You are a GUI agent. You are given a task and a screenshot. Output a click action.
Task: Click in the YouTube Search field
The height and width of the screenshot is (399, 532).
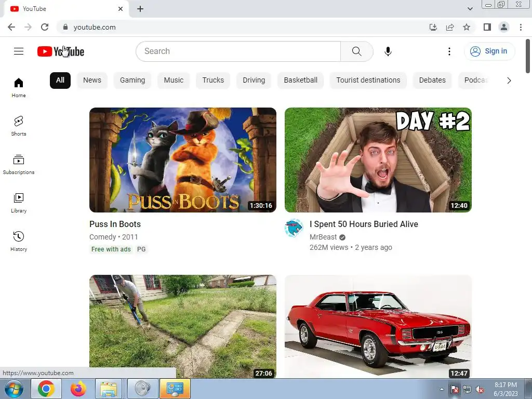pyautogui.click(x=238, y=51)
